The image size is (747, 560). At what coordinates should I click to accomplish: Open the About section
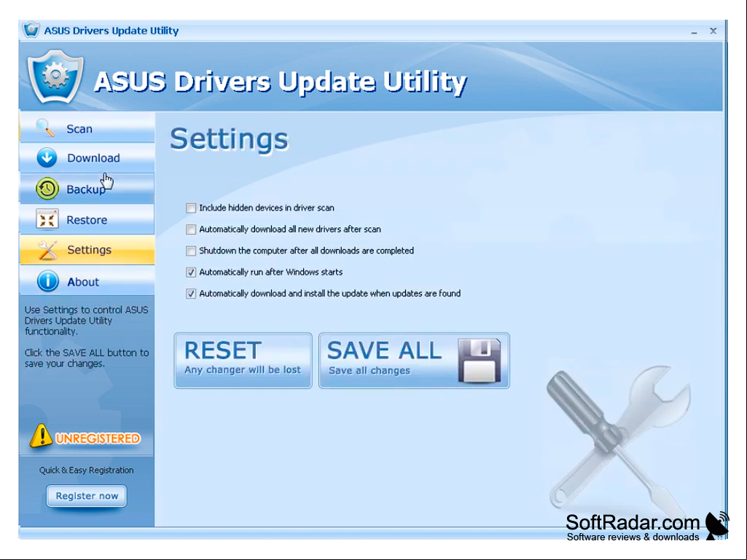[87, 281]
